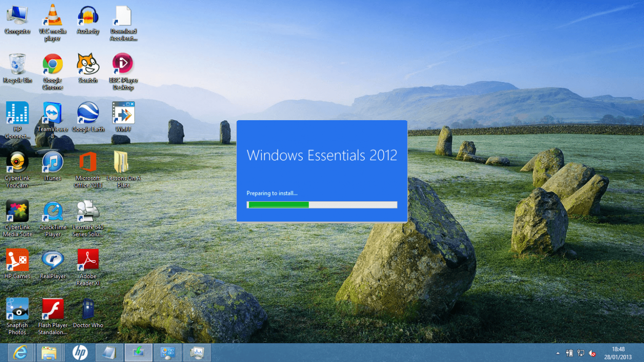Select the Snapfish Photos icon
This screenshot has height=362, width=644.
pos(17,316)
